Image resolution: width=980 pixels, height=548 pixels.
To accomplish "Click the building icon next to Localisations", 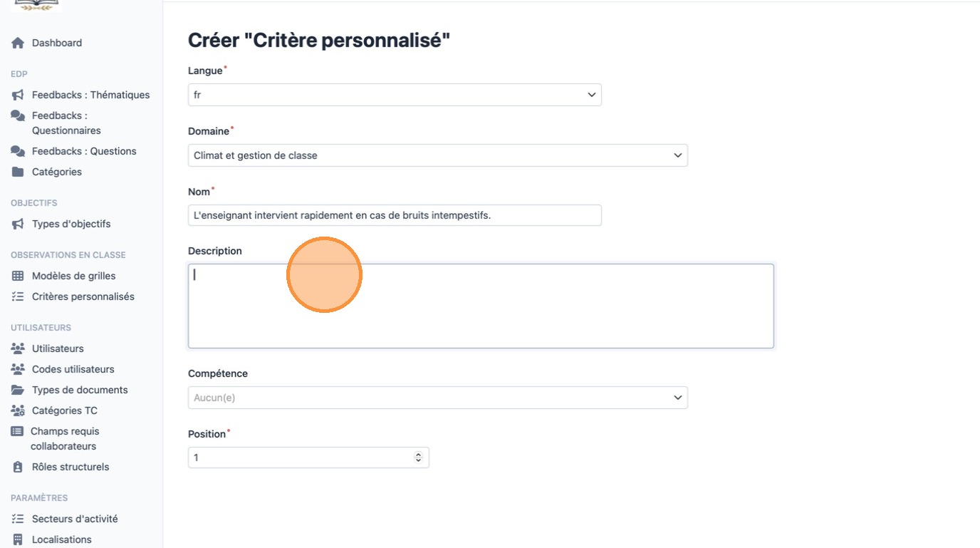I will [18, 539].
